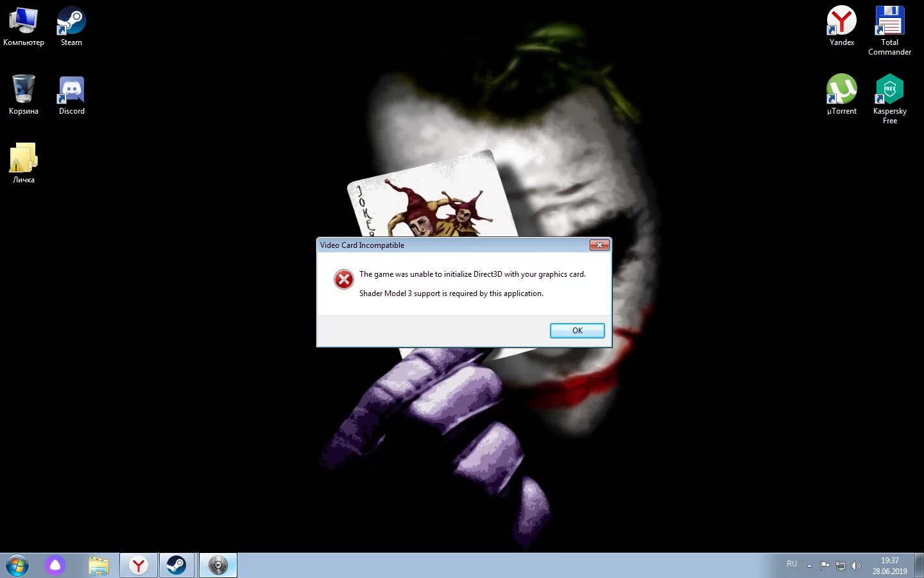
Task: Open the Компьютер desktop icon
Action: pyautogui.click(x=24, y=27)
